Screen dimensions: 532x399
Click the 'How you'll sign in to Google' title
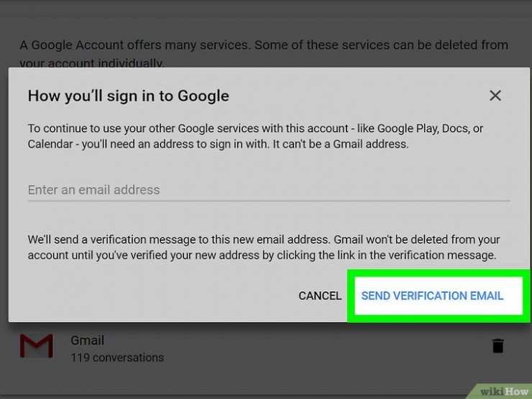tap(129, 95)
